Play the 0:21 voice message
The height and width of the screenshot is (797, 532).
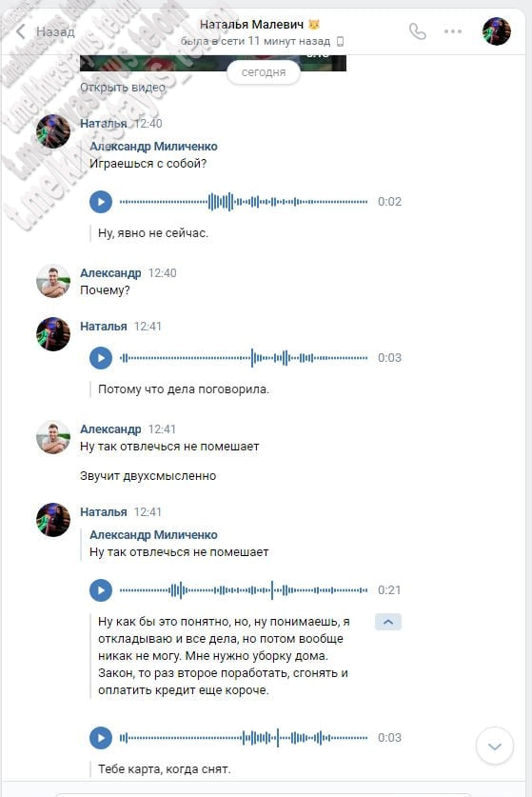(x=101, y=590)
